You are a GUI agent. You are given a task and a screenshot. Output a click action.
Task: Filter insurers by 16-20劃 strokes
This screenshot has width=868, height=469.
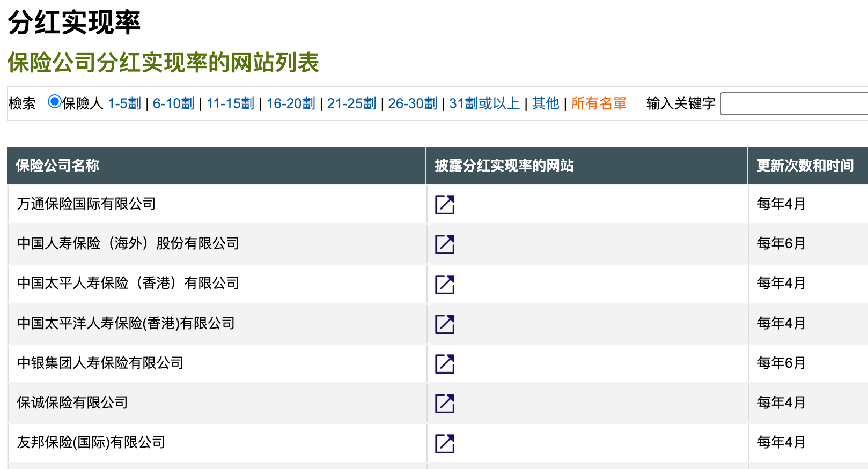(x=291, y=103)
